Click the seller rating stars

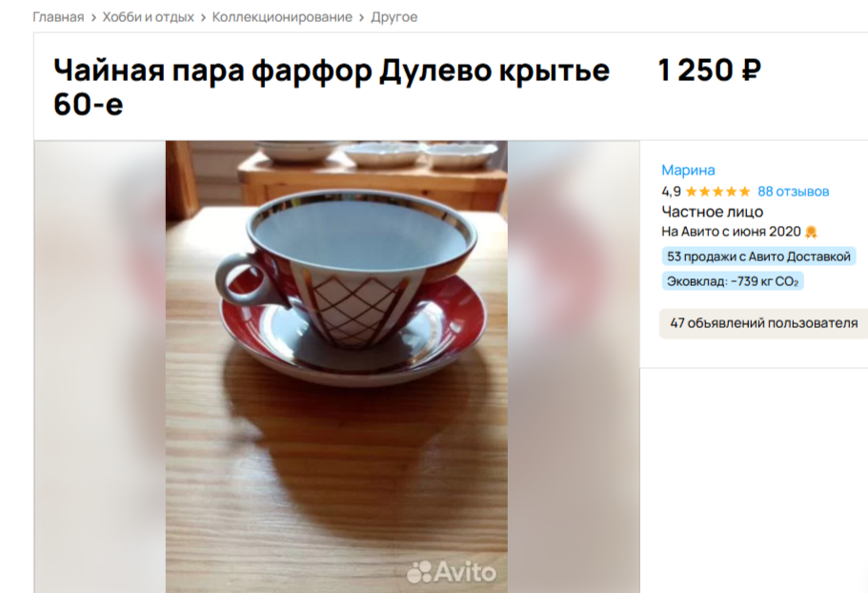pyautogui.click(x=718, y=192)
